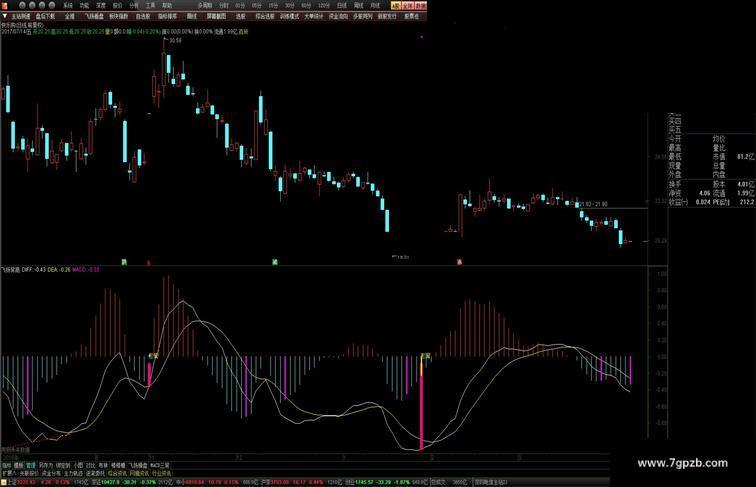Open the 资金分布 tab
This screenshot has width=756, height=487.
pyautogui.click(x=51, y=473)
